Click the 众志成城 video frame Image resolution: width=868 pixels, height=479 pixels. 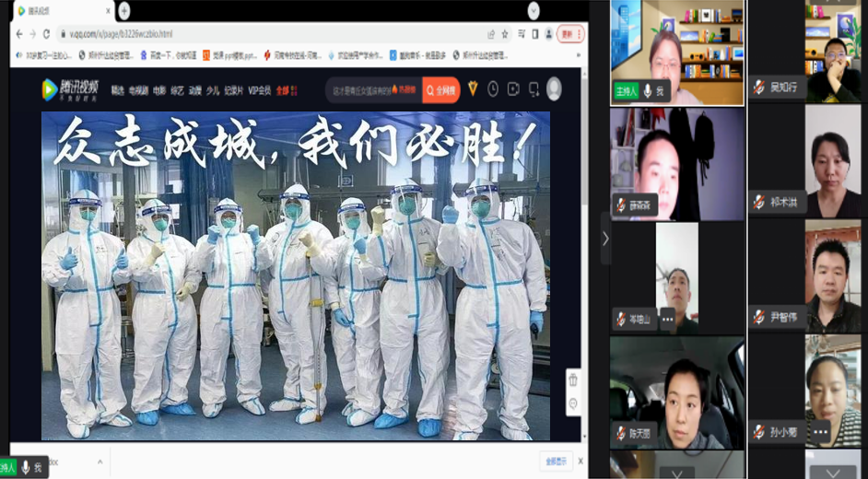click(296, 275)
